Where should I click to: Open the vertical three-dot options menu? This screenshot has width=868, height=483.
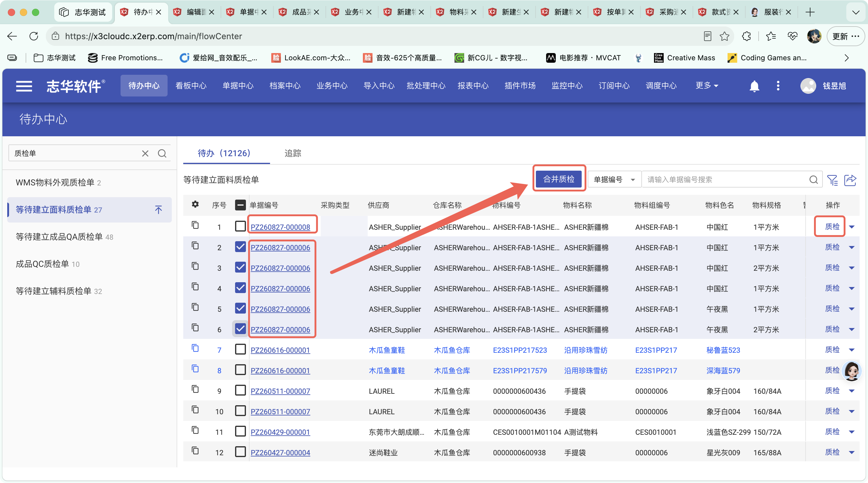tap(778, 86)
